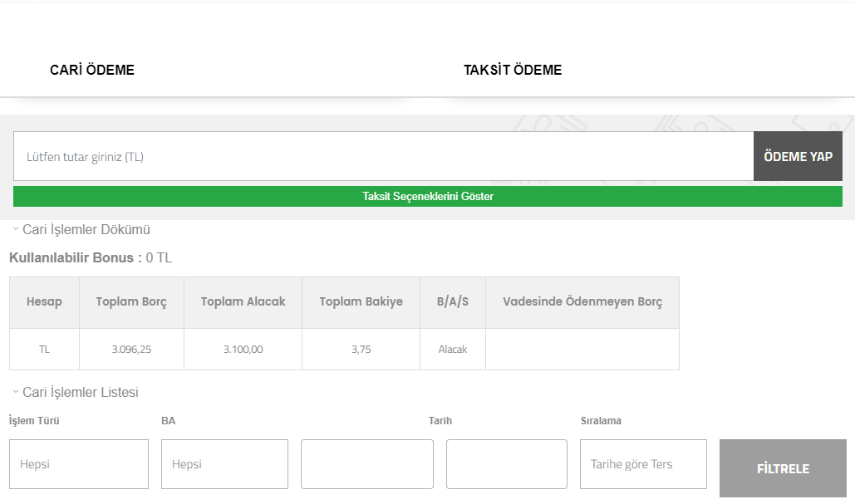855x504 pixels.
Task: Select the 3.096,25 total debt cell
Action: [131, 350]
